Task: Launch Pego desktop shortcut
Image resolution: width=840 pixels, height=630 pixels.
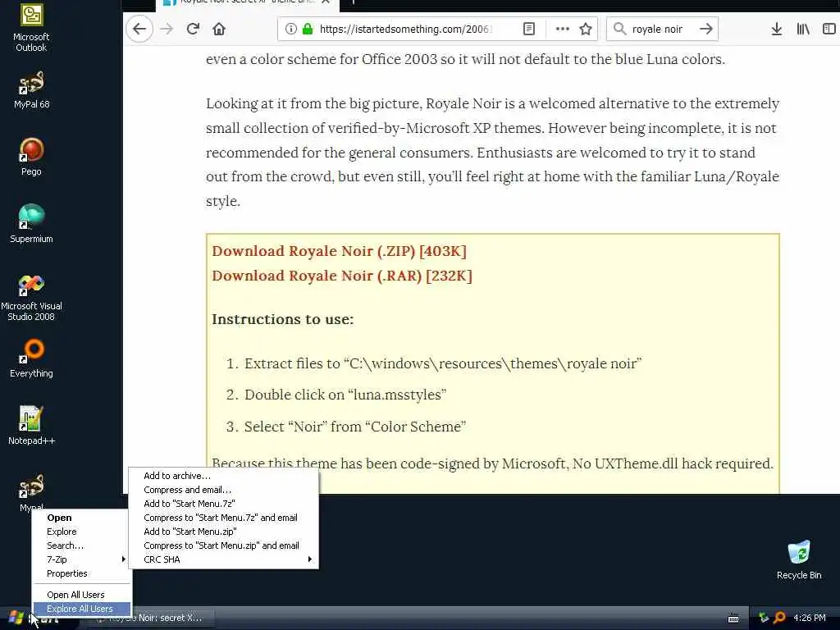Action: 31,157
